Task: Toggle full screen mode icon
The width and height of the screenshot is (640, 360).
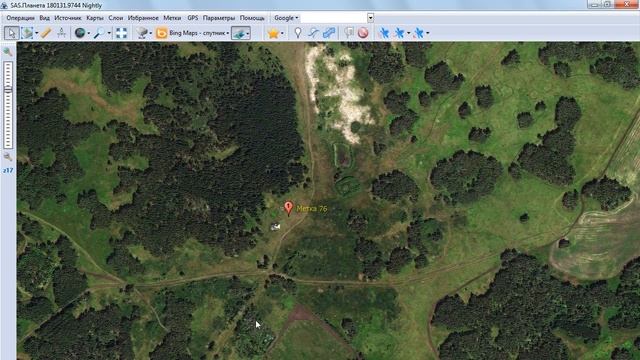Action: [x=121, y=33]
